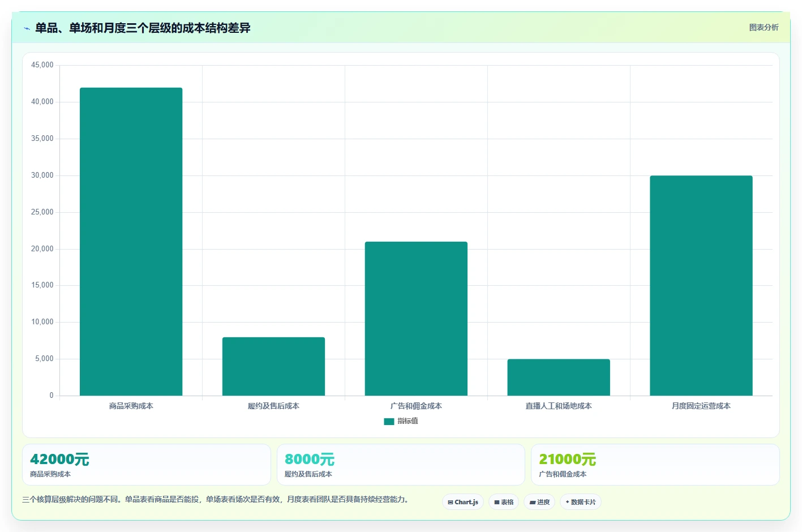This screenshot has width=802, height=532.
Task: Click the y-axis value 5,000
Action: (44, 359)
